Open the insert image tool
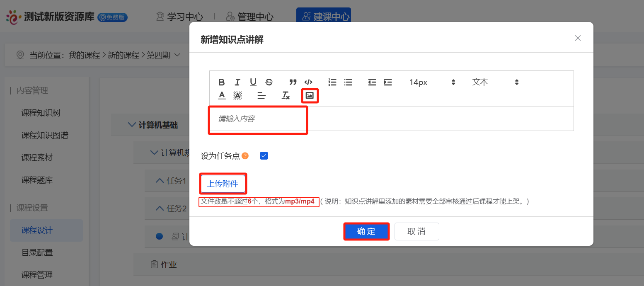 coord(310,95)
